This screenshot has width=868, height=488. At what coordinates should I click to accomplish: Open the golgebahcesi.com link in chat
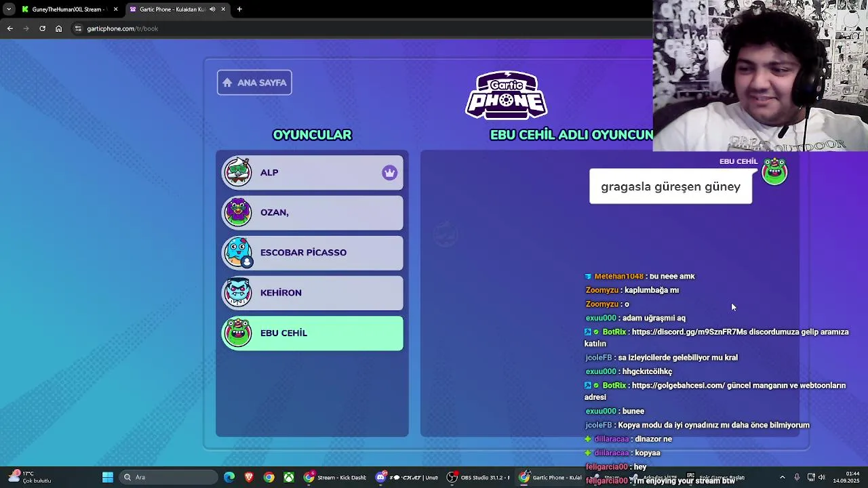pyautogui.click(x=678, y=386)
